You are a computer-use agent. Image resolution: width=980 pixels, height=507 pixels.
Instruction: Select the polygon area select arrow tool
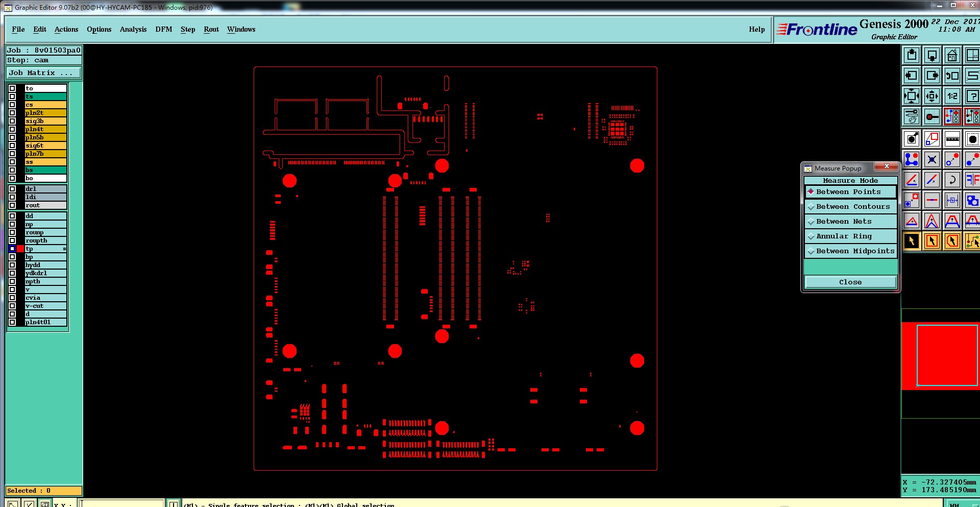click(952, 241)
